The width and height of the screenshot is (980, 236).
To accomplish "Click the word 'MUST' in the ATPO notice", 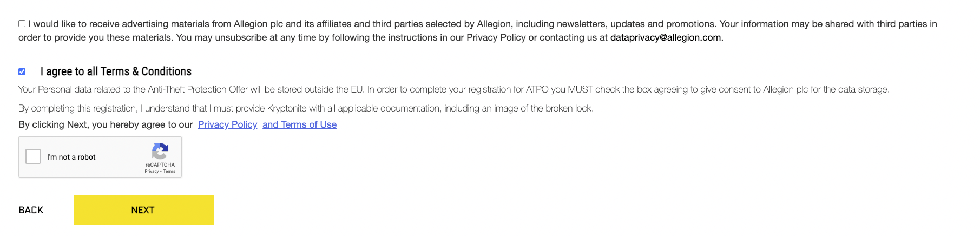I will [x=580, y=89].
